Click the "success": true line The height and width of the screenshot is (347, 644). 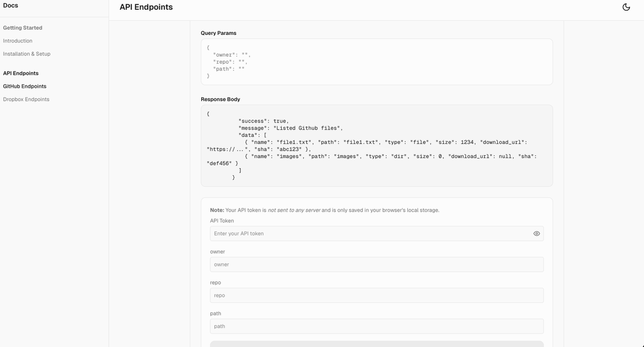(264, 121)
